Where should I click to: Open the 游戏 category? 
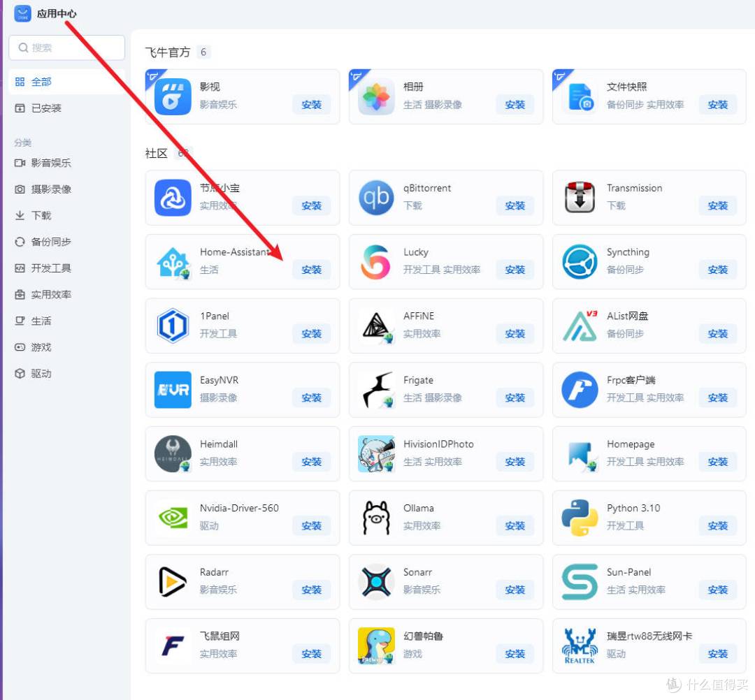point(66,347)
